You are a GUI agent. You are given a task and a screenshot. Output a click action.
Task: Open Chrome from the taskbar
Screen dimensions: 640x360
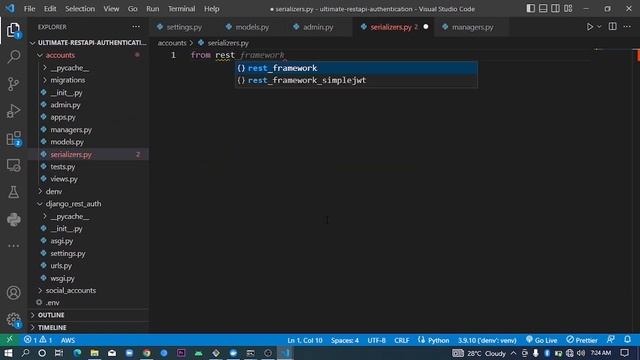[x=147, y=353]
